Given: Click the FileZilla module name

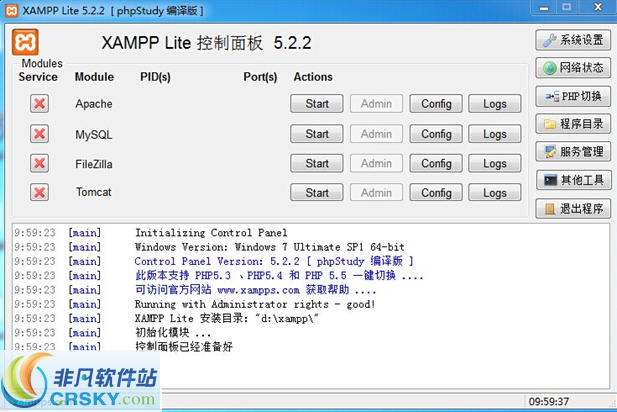Looking at the screenshot, I should (94, 164).
